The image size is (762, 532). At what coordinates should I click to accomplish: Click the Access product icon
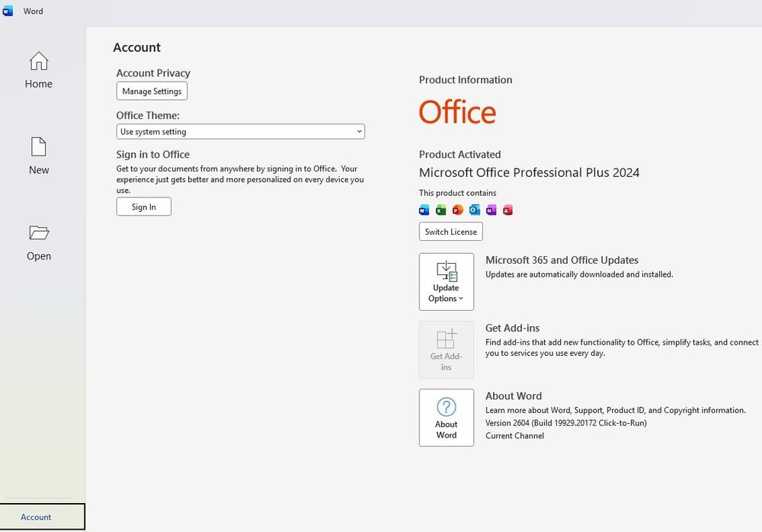507,210
